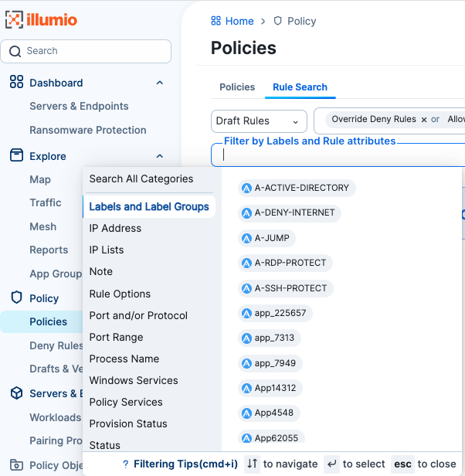Click the Home breadcrumb icon
Image resolution: width=465 pixels, height=476 pixels.
click(x=216, y=21)
